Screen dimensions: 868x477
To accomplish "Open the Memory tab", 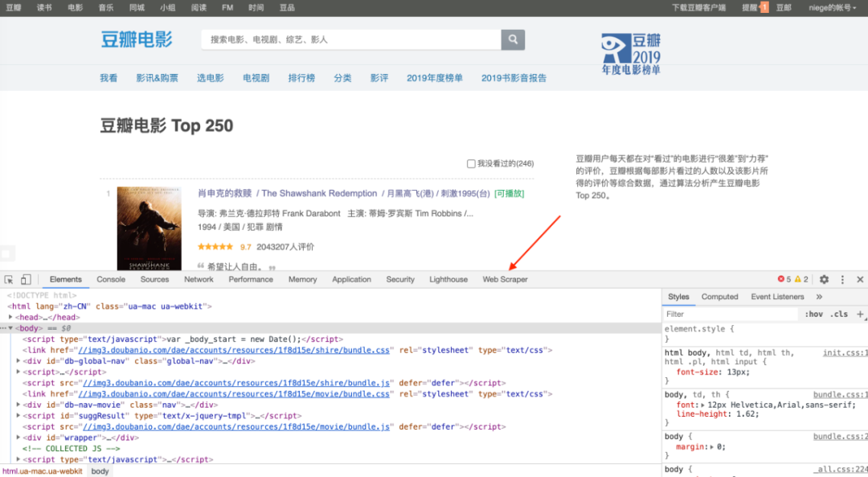I will click(302, 279).
